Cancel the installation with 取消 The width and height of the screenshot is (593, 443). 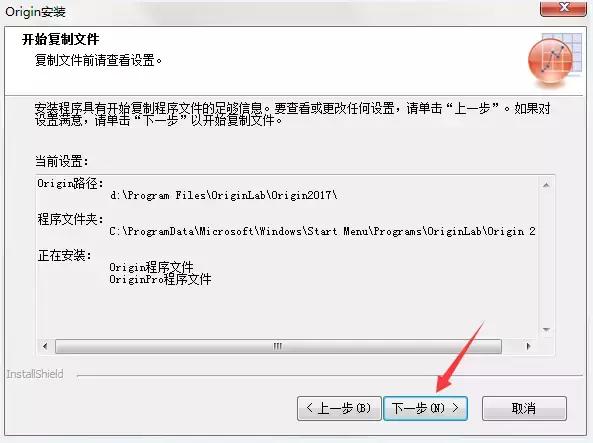coord(524,408)
